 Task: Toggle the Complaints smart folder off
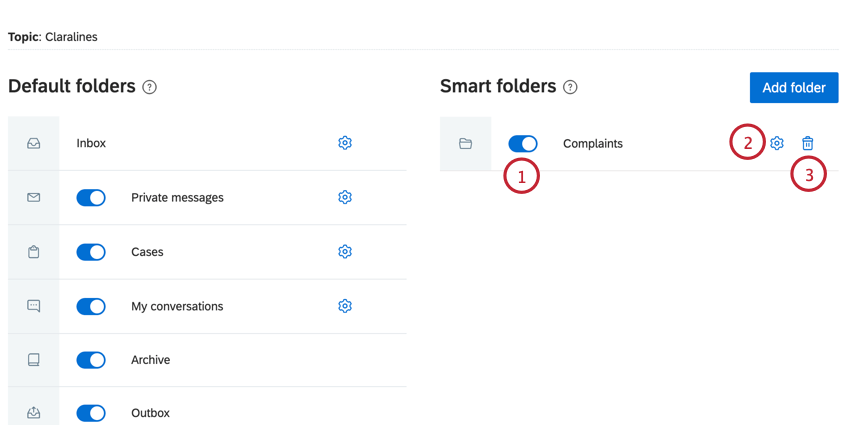point(523,144)
